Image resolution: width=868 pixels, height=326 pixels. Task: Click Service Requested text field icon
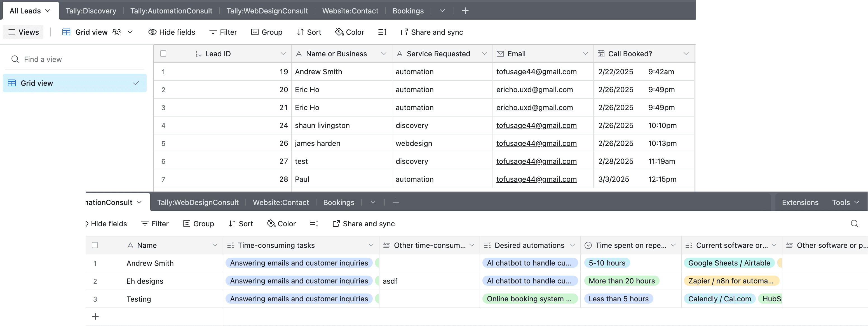click(x=399, y=53)
